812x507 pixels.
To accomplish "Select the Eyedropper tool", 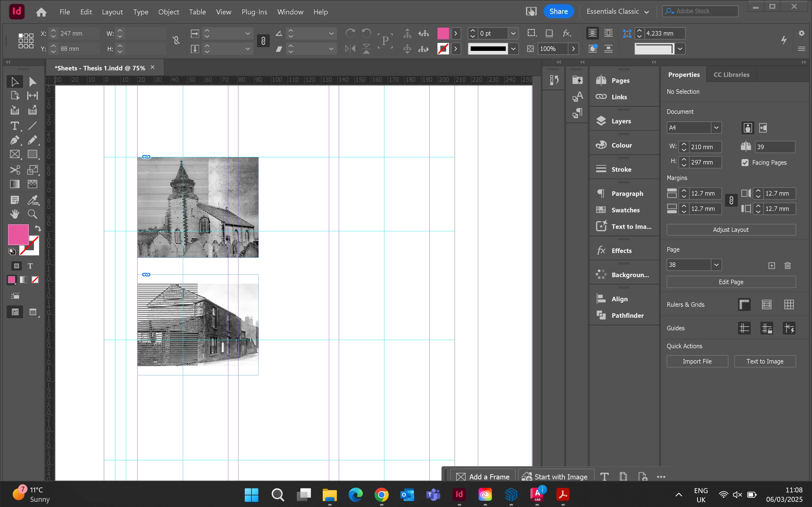I will [33, 200].
